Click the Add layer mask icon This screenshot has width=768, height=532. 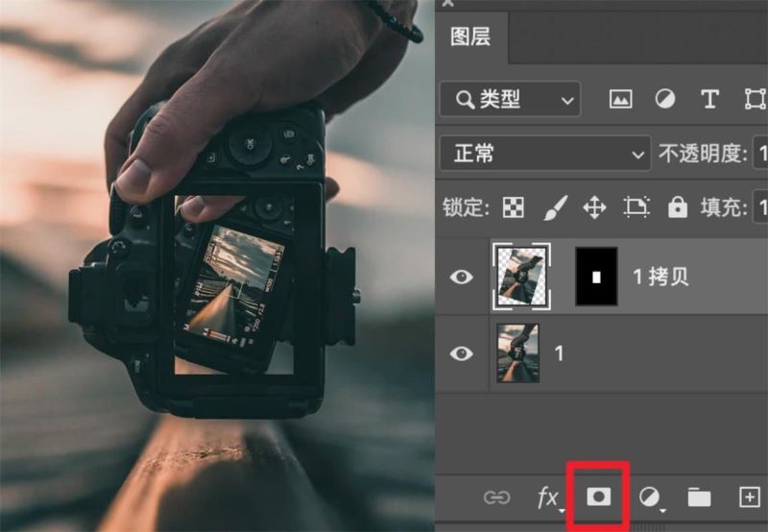point(599,496)
